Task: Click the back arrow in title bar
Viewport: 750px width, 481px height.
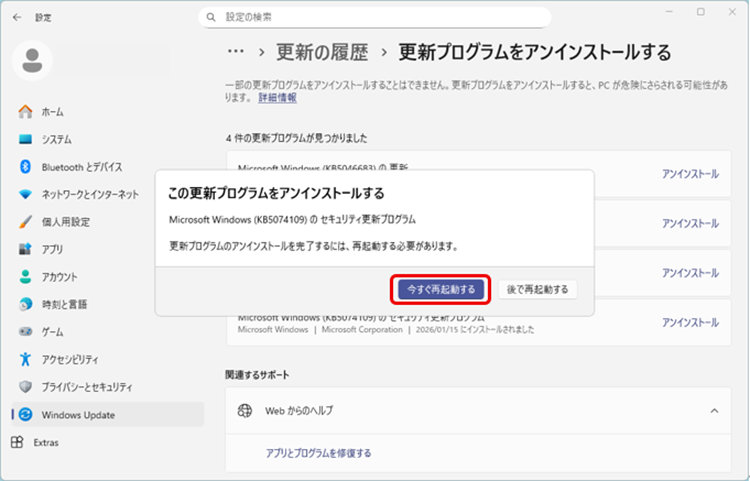Action: (x=17, y=17)
